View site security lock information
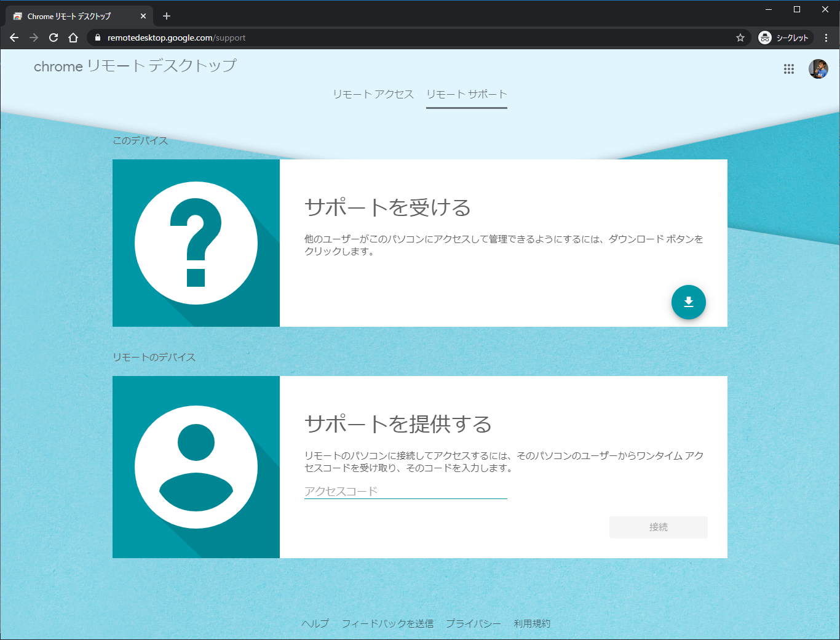 (x=97, y=38)
